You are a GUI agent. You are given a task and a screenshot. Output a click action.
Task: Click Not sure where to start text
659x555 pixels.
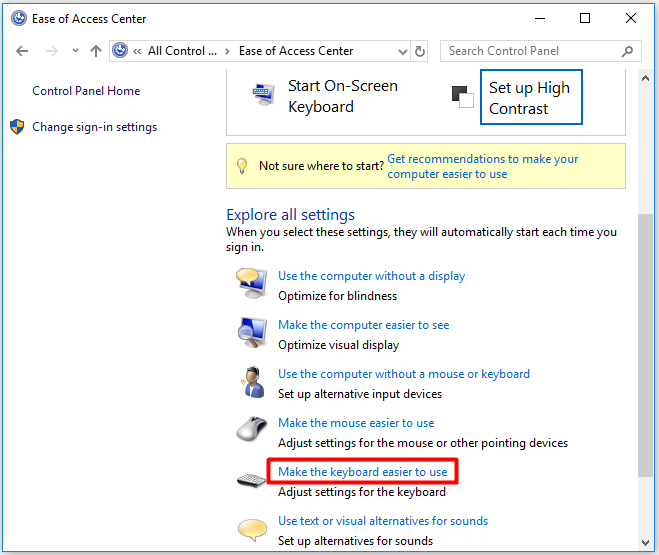(x=322, y=166)
